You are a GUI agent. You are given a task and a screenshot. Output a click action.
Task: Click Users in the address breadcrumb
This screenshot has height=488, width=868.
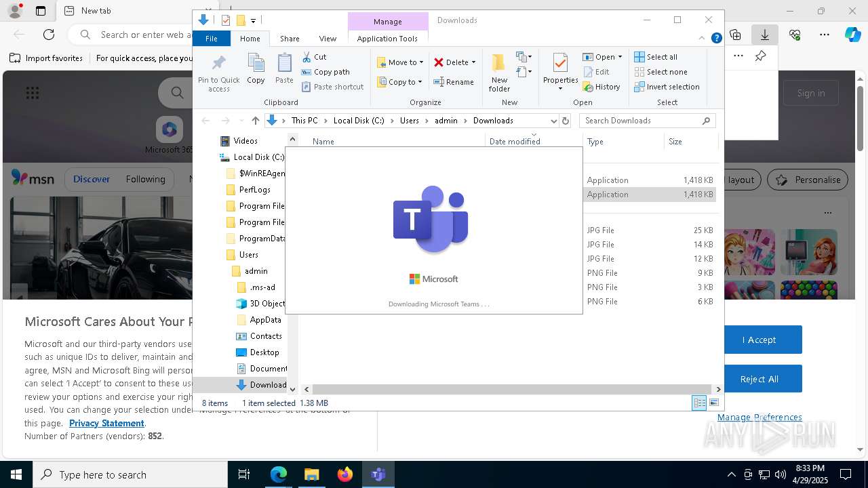point(410,121)
